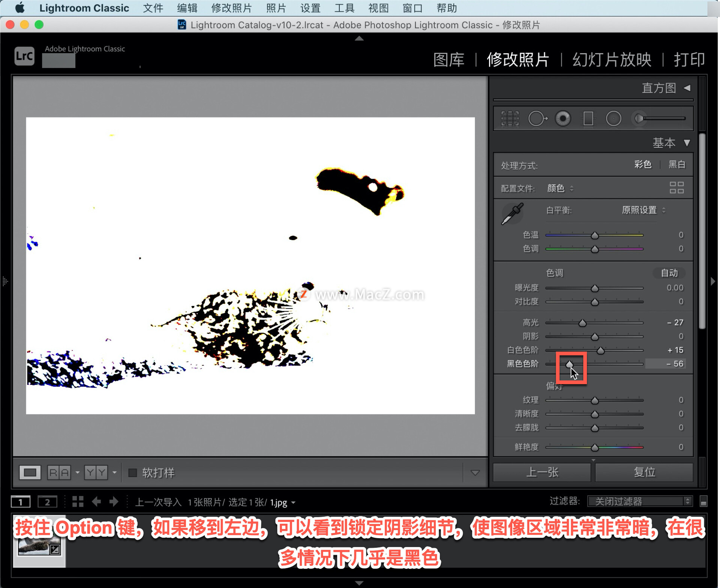
Task: Open second window display 2
Action: coord(48,503)
